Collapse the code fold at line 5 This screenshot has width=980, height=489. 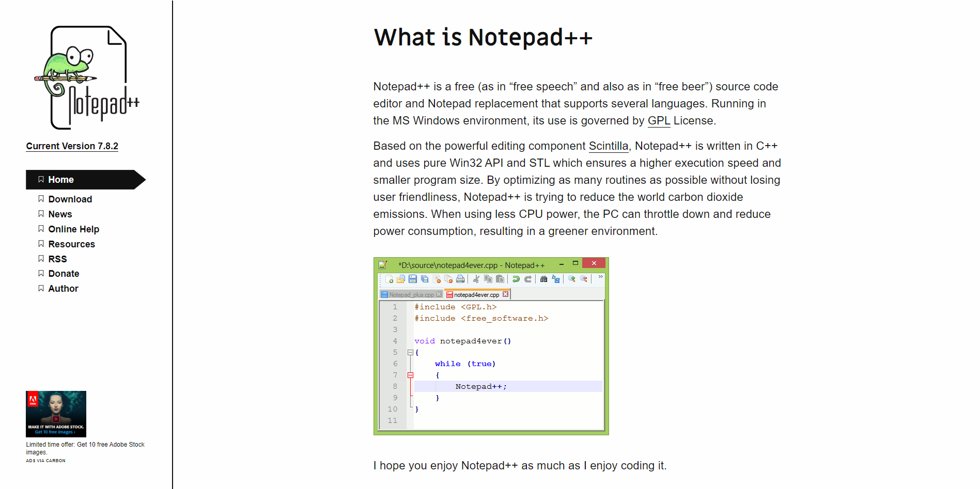[410, 352]
